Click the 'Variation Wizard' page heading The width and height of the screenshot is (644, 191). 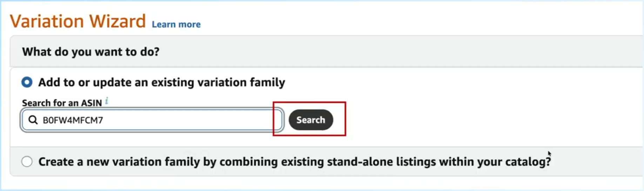[x=78, y=21]
